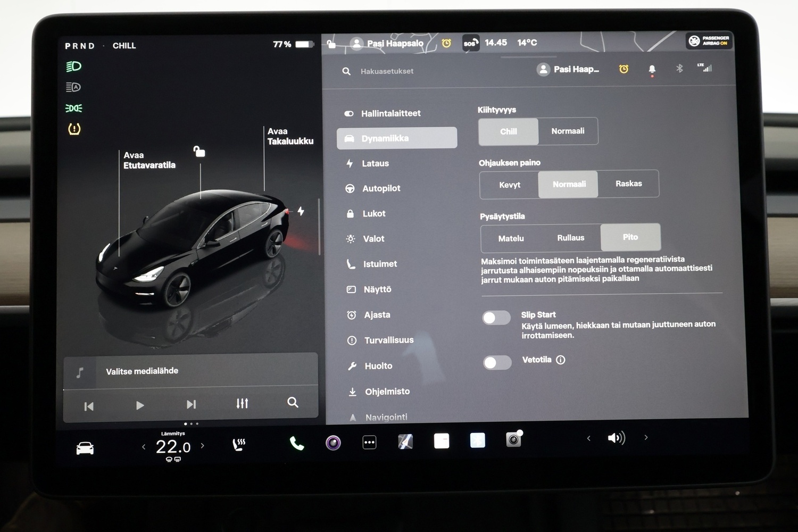
Task: Open the Pasi Haap... profile in settings header
Action: [568, 69]
